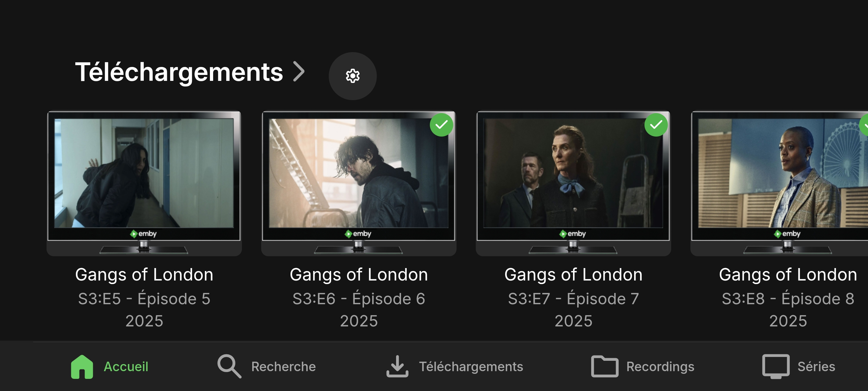Click the home icon in bottom bar
The width and height of the screenshot is (868, 391).
click(82, 366)
